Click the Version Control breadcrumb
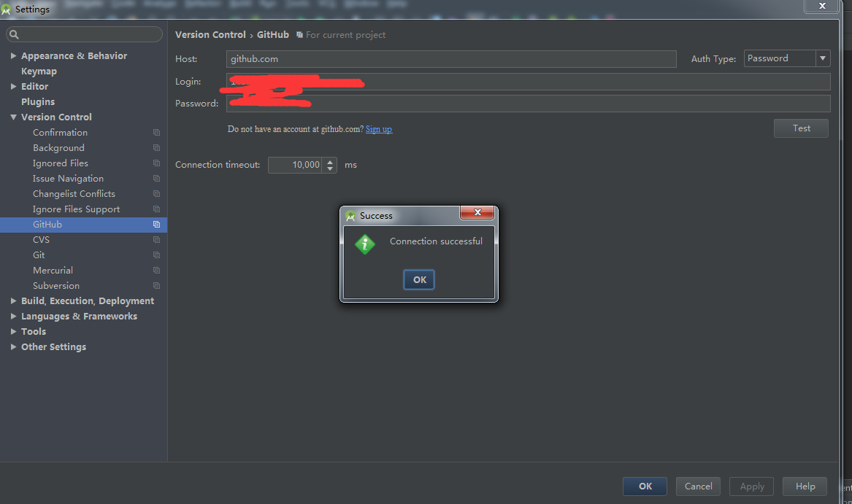 [210, 34]
